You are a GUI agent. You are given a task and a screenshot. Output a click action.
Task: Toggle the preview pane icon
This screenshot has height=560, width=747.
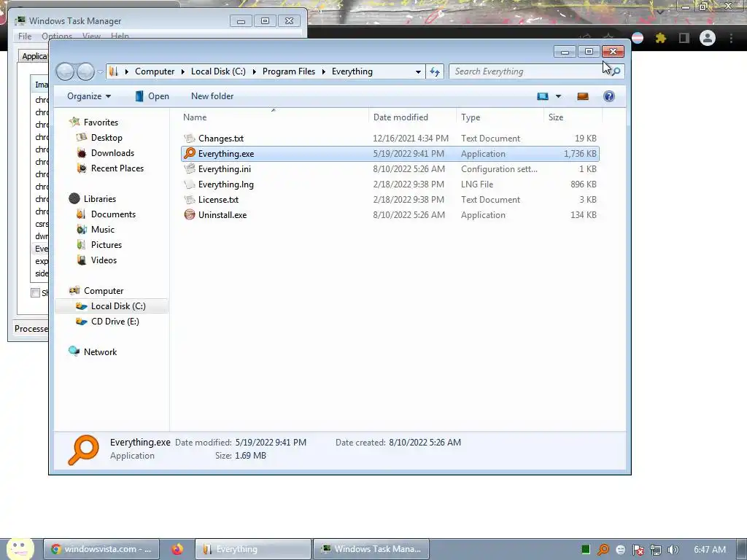click(583, 97)
